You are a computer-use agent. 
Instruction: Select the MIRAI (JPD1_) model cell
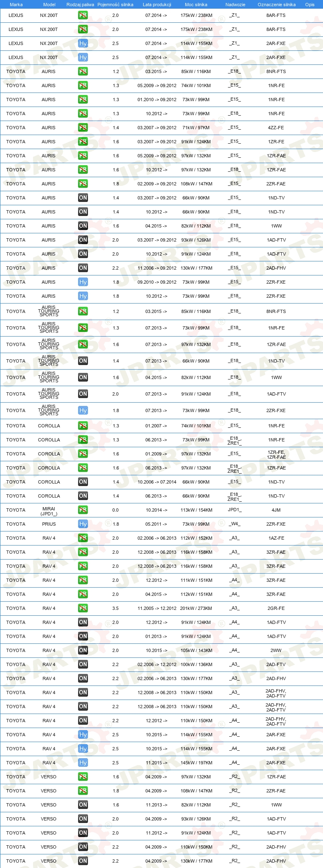(49, 511)
